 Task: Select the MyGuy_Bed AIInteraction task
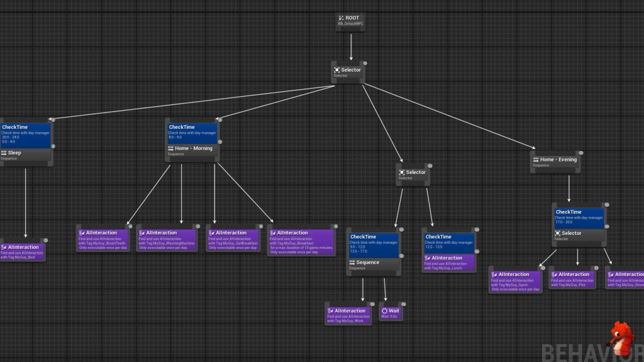point(22,250)
